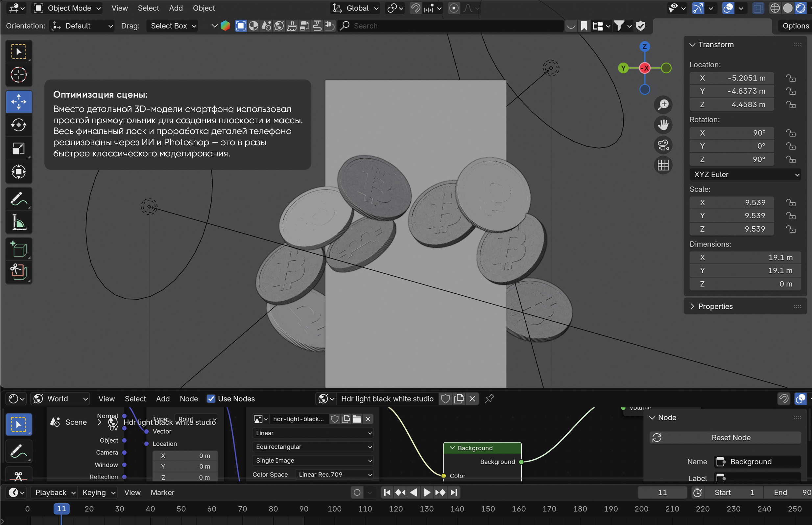Open the XYZ Euler rotation mode dropdown

pos(745,174)
